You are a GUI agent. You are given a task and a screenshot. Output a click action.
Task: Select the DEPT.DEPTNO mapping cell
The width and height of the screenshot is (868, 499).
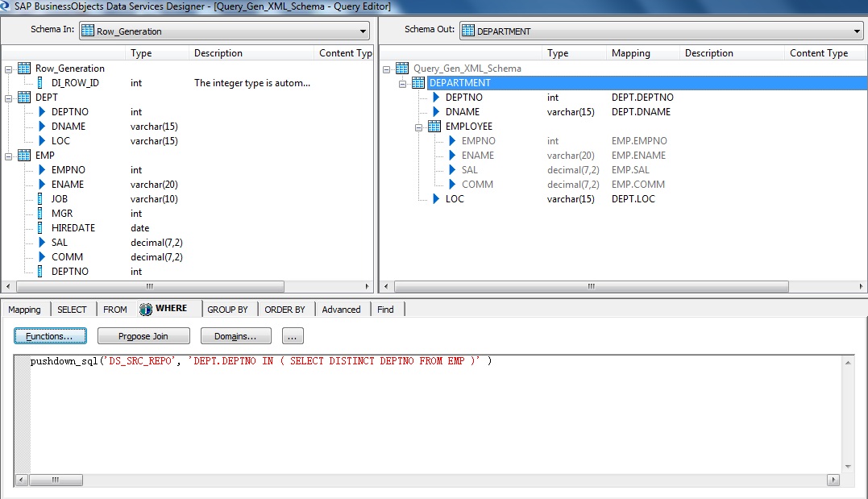[642, 98]
